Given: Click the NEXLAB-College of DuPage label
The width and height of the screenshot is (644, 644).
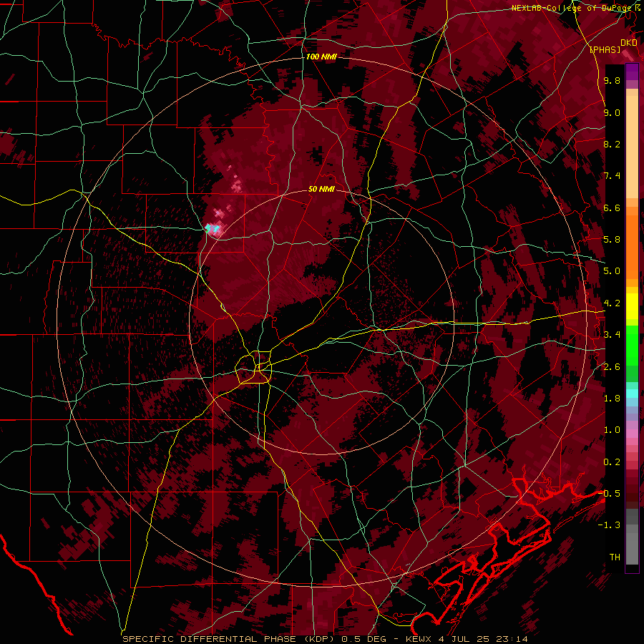Looking at the screenshot, I should (573, 8).
